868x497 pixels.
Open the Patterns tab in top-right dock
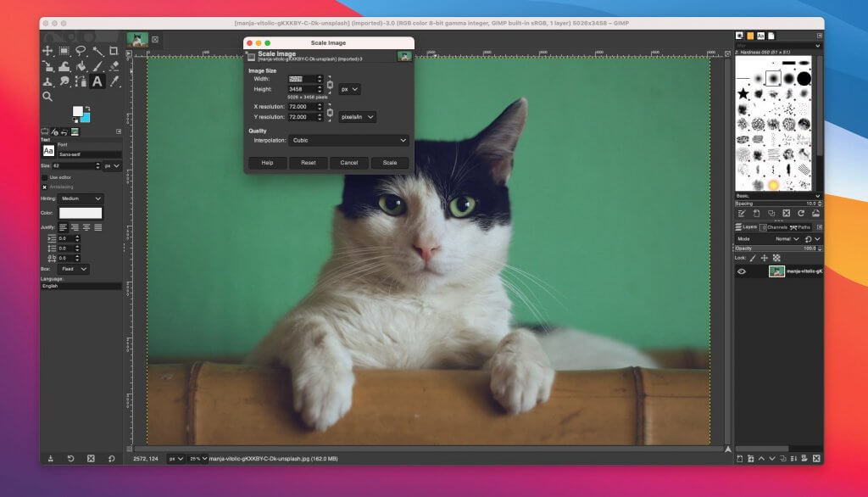(750, 36)
